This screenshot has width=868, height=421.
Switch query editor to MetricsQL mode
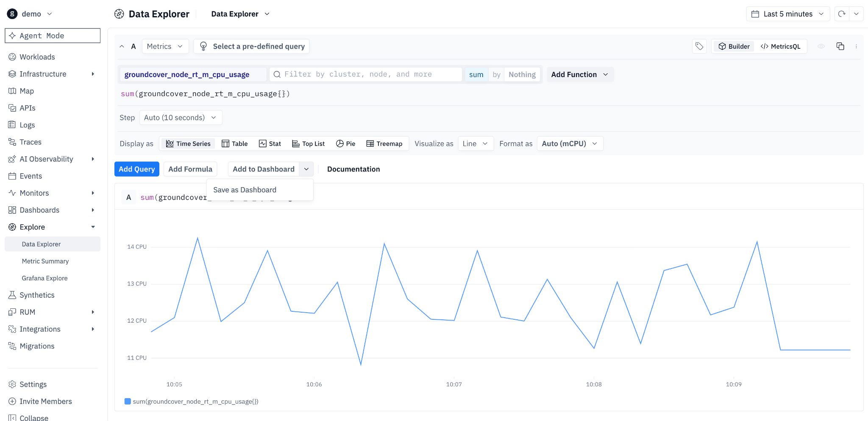[x=781, y=47]
